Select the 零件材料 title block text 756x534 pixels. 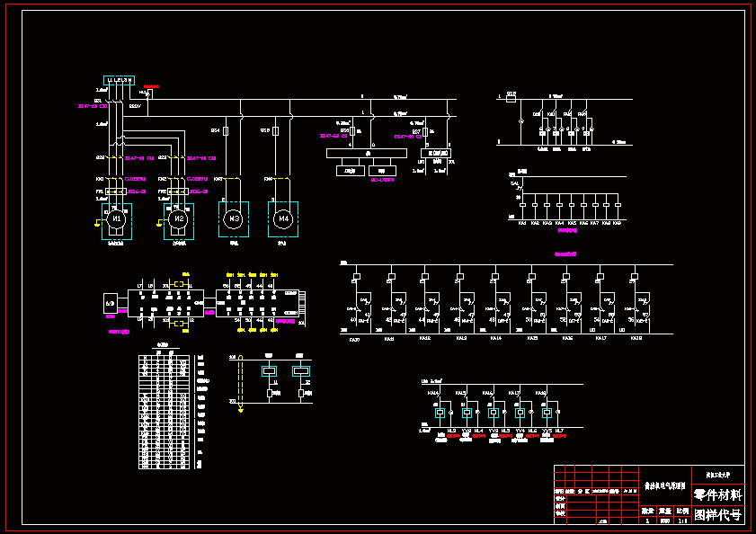717,495
